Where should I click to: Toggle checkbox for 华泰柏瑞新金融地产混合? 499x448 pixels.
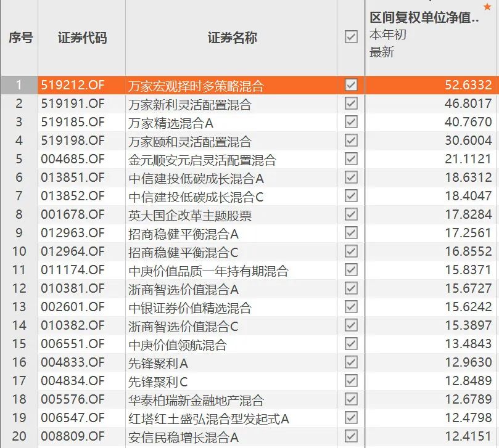(351, 399)
